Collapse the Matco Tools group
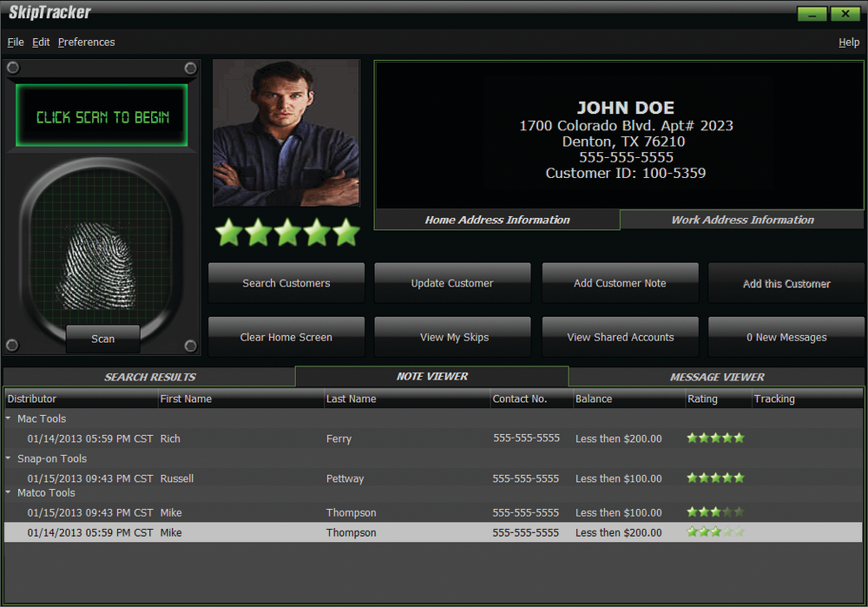The height and width of the screenshot is (607, 868). (9, 492)
